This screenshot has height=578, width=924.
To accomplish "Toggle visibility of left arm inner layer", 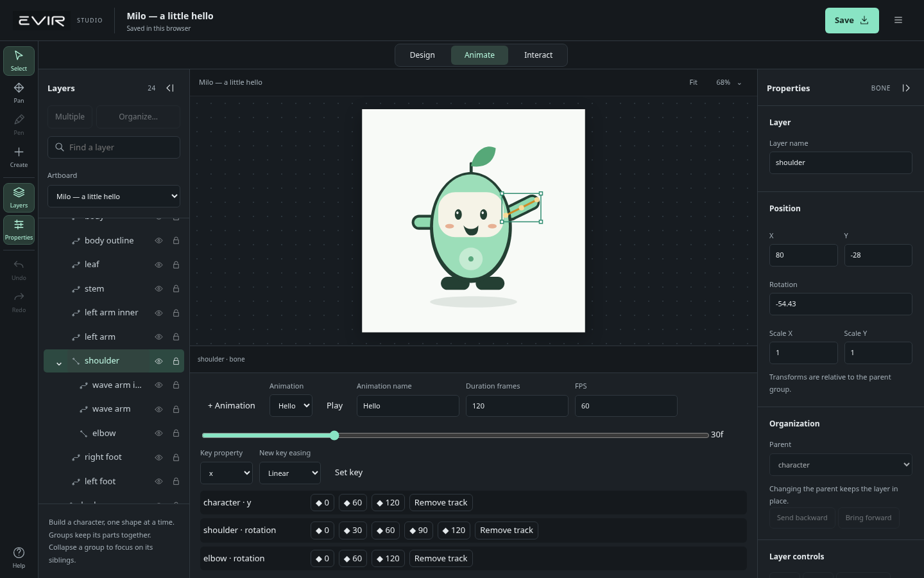I will pos(158,313).
